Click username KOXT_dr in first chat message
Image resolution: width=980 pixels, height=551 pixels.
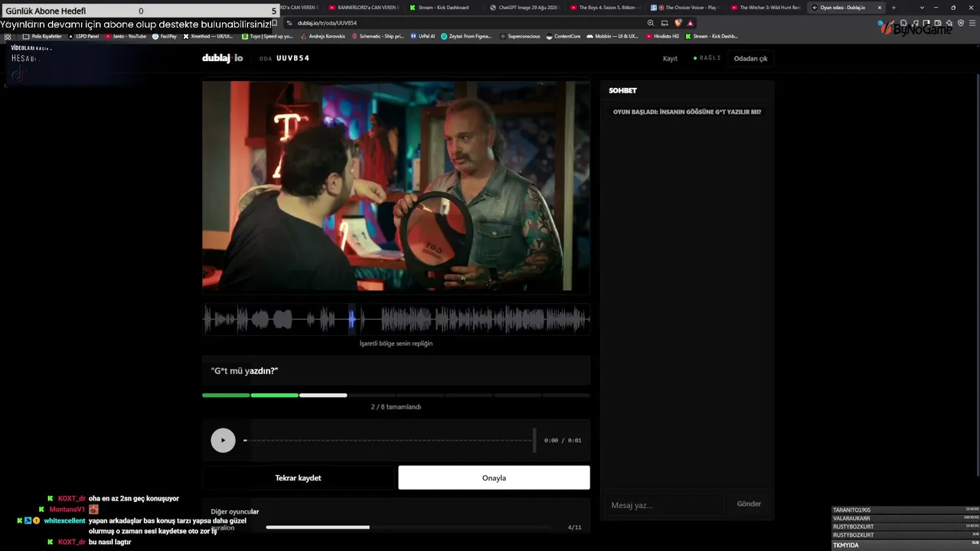point(72,498)
